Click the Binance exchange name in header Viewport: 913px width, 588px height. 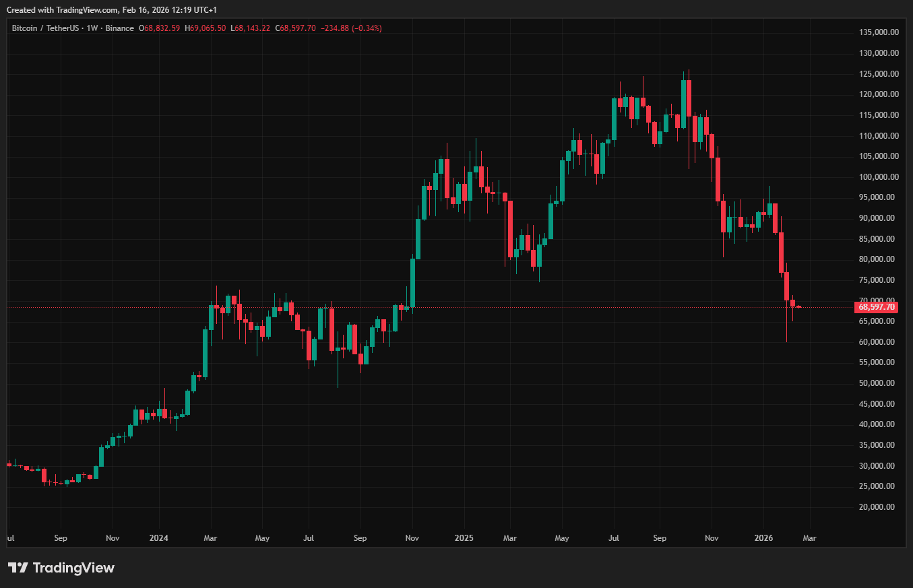(120, 28)
